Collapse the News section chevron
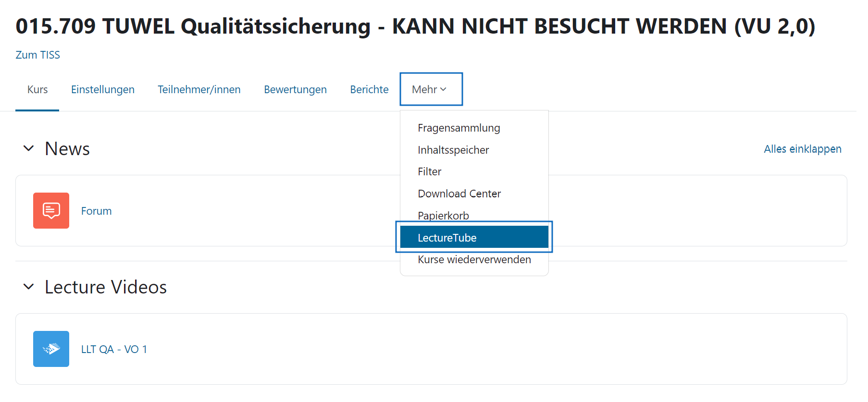The width and height of the screenshot is (868, 402). pos(29,148)
